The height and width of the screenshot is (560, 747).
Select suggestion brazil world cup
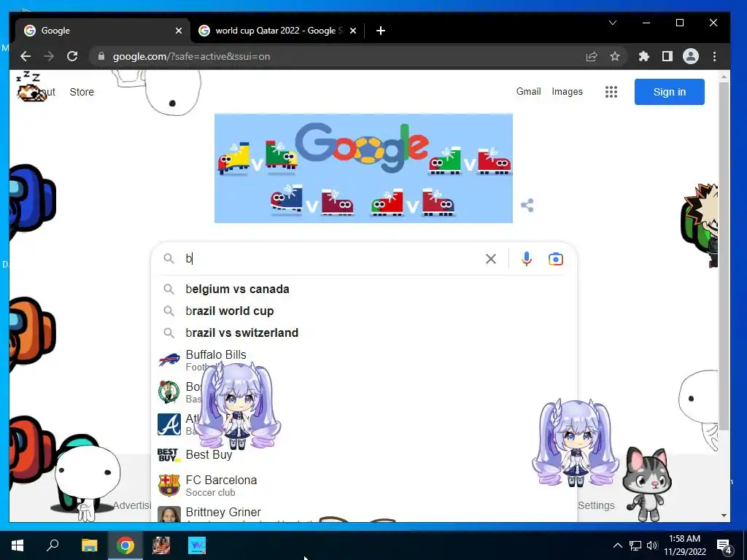(x=364, y=311)
